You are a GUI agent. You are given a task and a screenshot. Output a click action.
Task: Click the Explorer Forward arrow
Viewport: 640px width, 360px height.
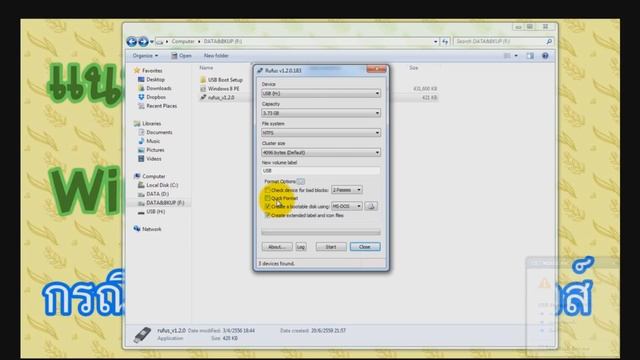pyautogui.click(x=143, y=41)
